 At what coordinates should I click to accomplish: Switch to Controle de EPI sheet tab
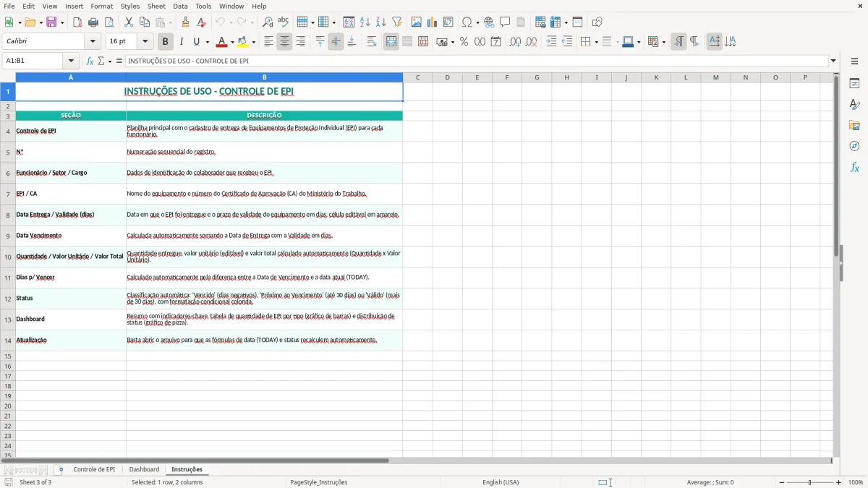pyautogui.click(x=94, y=470)
